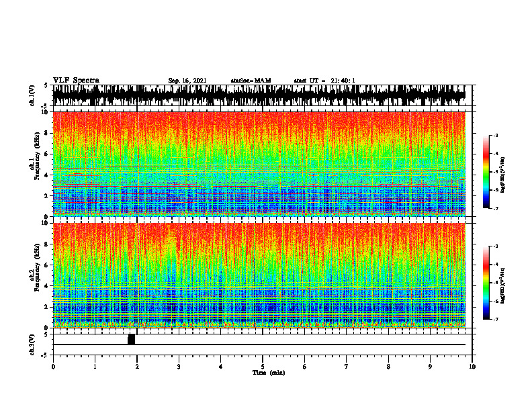Click the "ch.3(V)" axis label

pyautogui.click(x=32, y=345)
